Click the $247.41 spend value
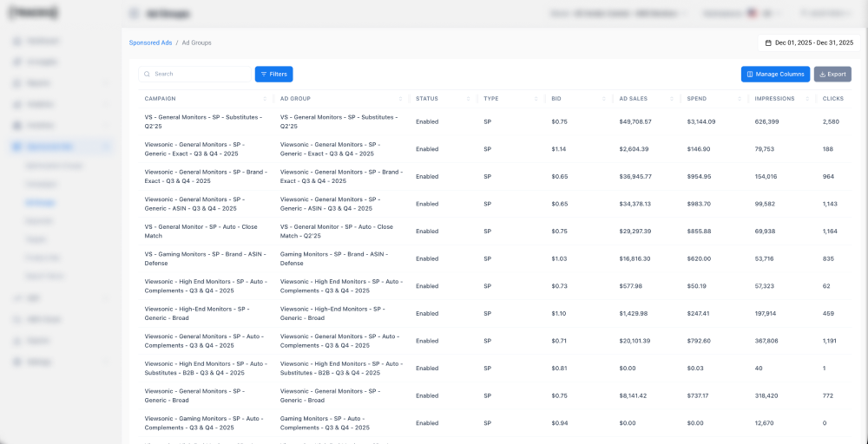The image size is (868, 444). tap(699, 314)
